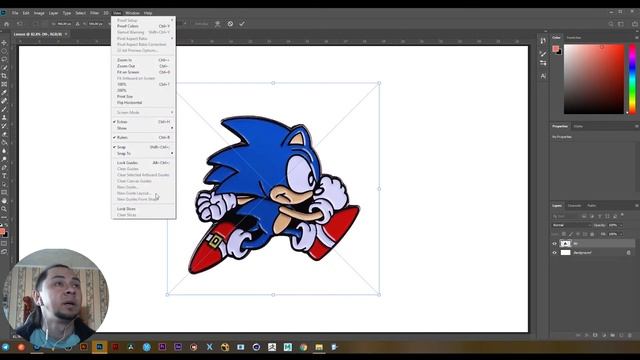Switch to the Channels tab

coord(574,206)
